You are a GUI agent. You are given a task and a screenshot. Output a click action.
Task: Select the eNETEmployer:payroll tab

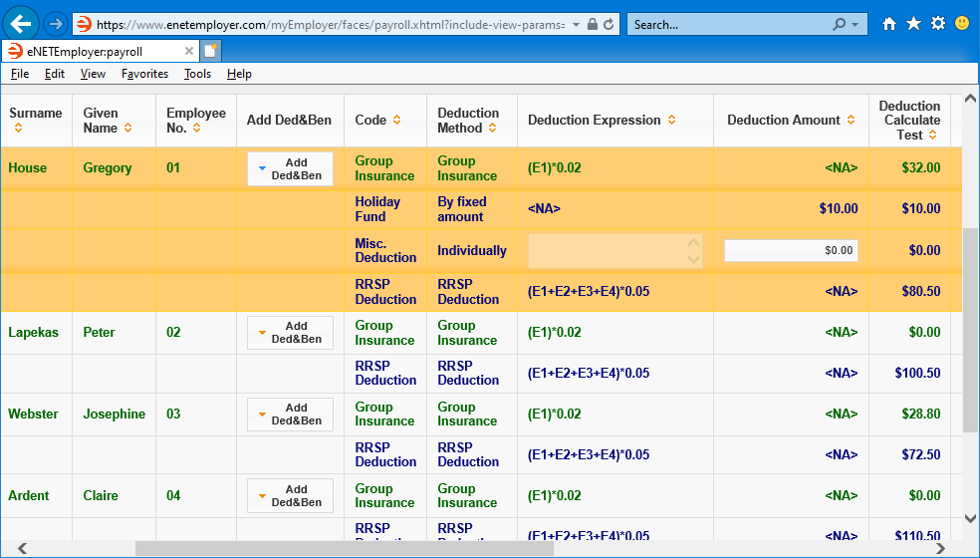click(100, 51)
